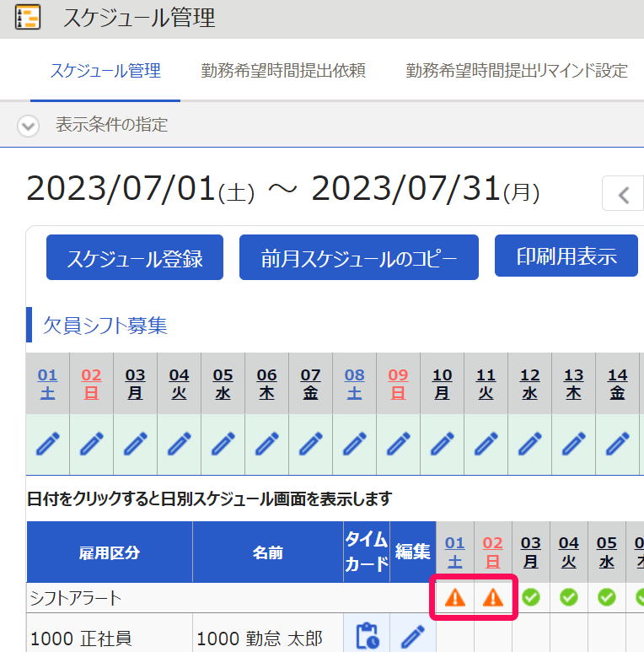Click the schedule management app icon
The image size is (644, 652).
point(28,17)
